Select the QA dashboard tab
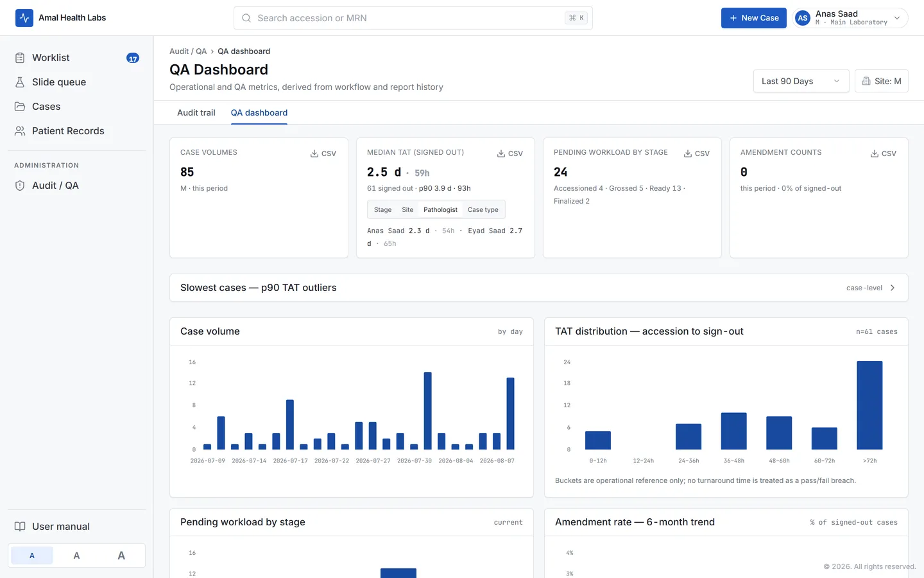Viewport: 924px width, 578px height. pos(259,113)
